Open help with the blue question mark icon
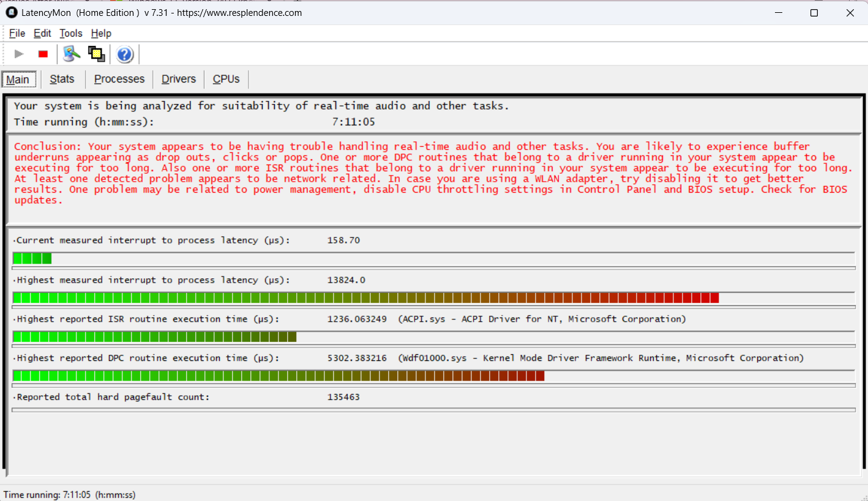This screenshot has width=868, height=501. pyautogui.click(x=124, y=54)
